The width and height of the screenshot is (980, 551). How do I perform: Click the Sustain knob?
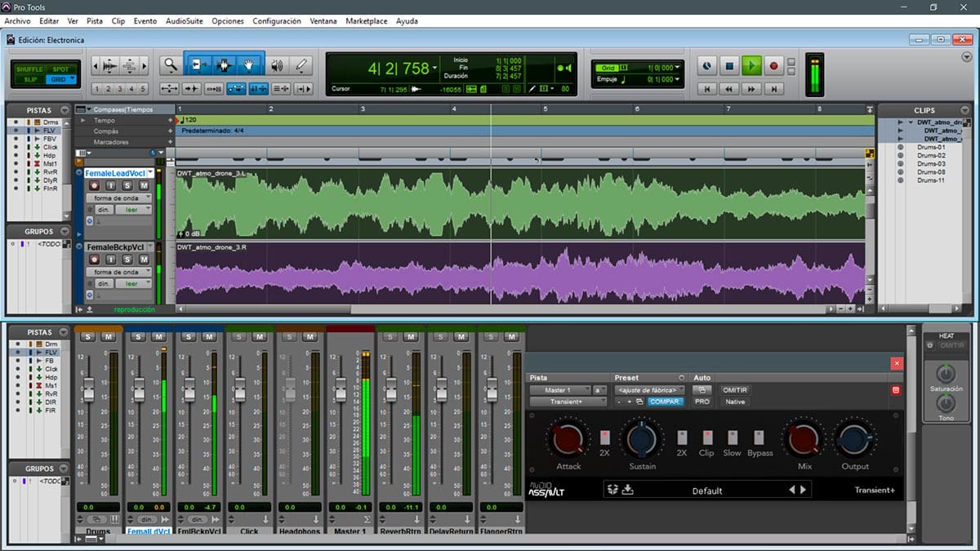click(x=642, y=440)
